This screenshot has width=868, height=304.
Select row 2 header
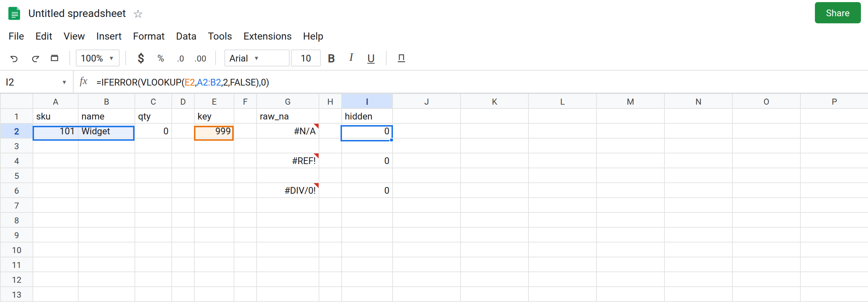pyautogui.click(x=17, y=131)
